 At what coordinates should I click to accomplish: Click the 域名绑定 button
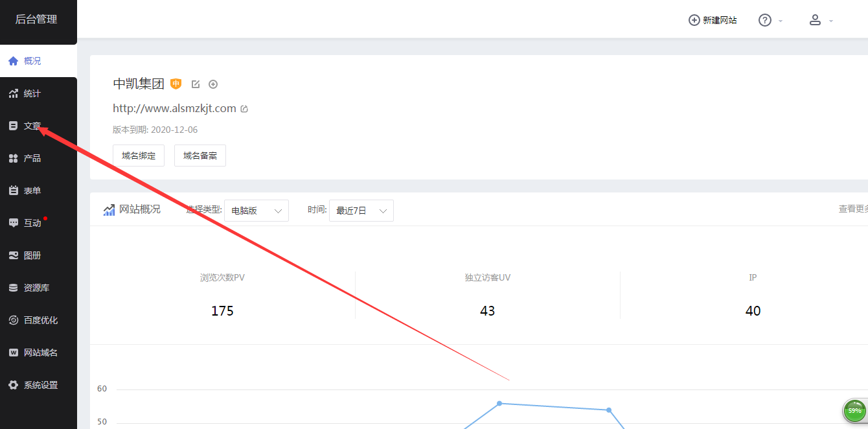pyautogui.click(x=139, y=156)
